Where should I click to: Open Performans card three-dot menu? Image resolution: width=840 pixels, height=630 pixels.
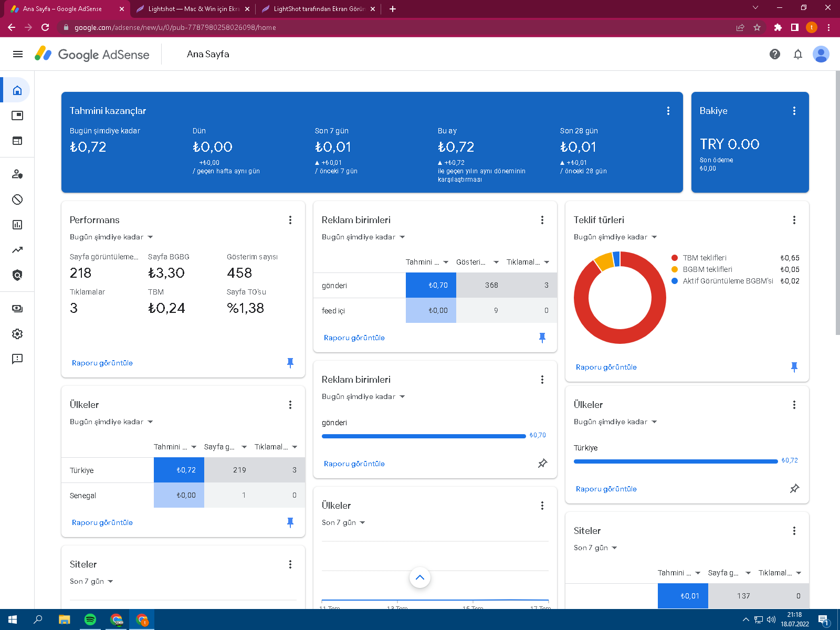pyautogui.click(x=290, y=220)
